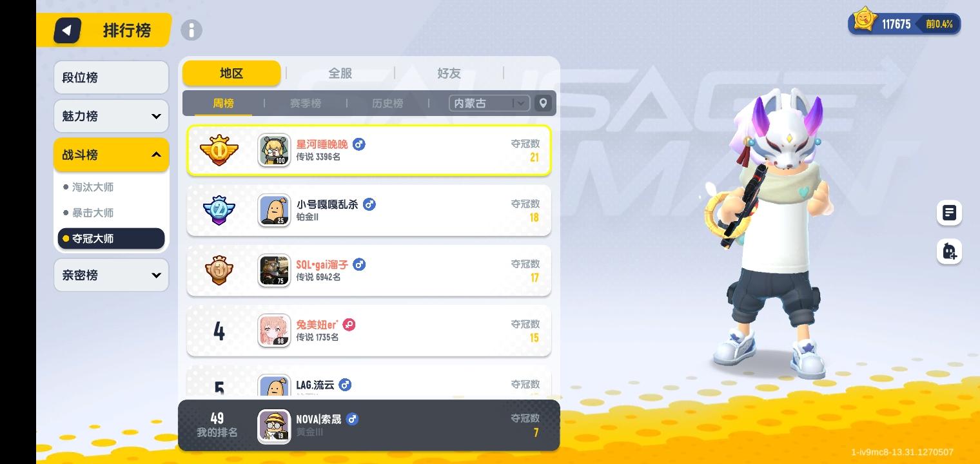Open the leaderboard info icon
980x464 pixels.
pos(191,30)
